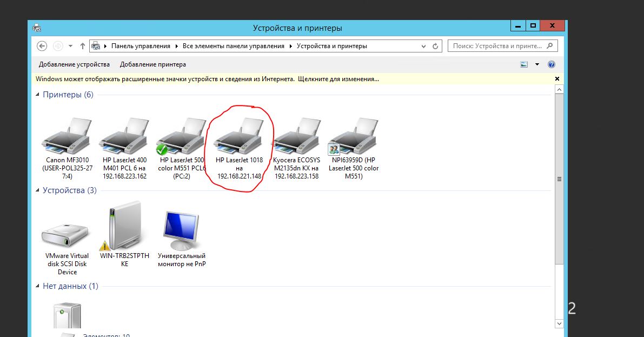Go up one level with the Up arrow

coord(83,46)
